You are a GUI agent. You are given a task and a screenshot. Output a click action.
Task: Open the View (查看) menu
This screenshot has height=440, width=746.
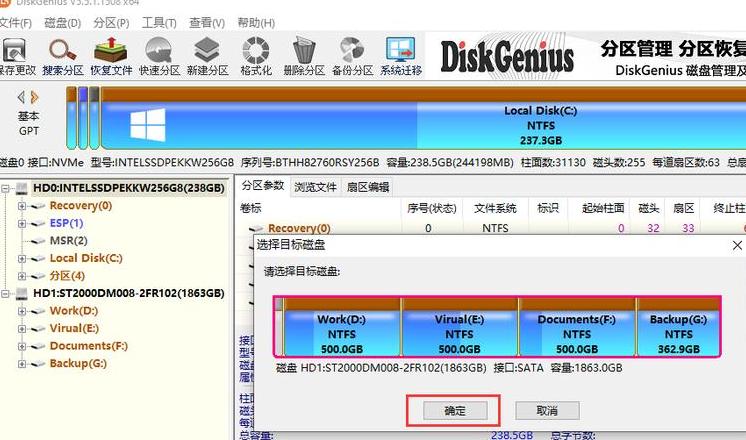(x=207, y=23)
